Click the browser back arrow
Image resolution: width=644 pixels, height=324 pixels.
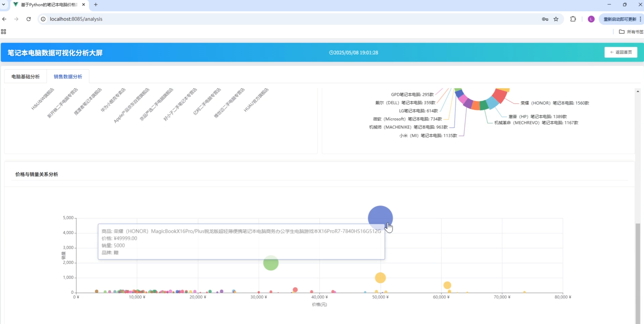(4, 19)
